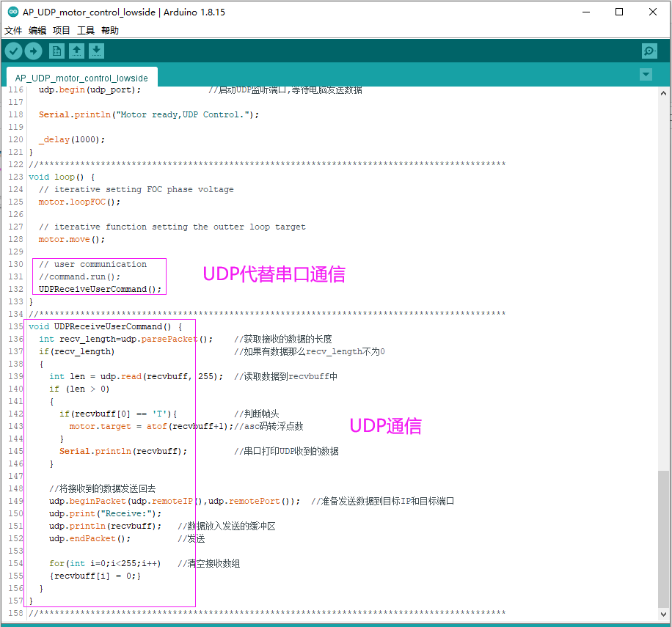The image size is (672, 627).
Task: Click the udp.endPacket(); line
Action: 90,538
